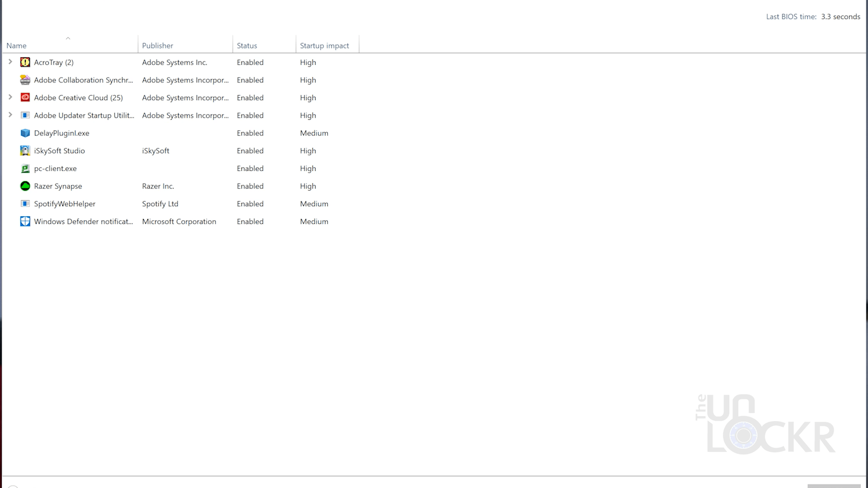868x488 pixels.
Task: Expand the Adobe Creative Cloud (25) group
Action: 10,97
